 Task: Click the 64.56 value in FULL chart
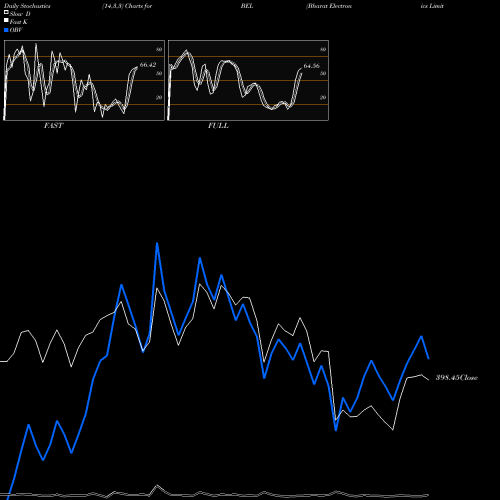pos(312,66)
